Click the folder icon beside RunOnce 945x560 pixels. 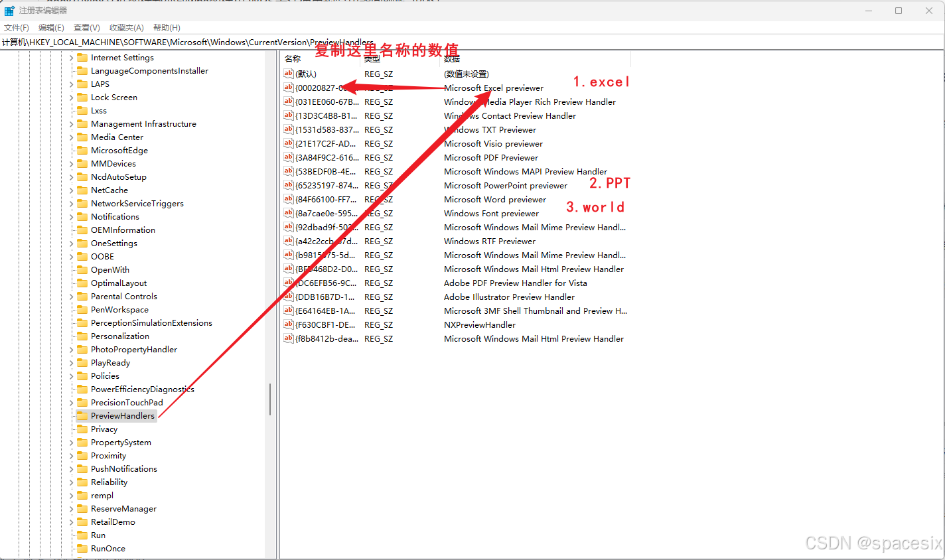82,549
